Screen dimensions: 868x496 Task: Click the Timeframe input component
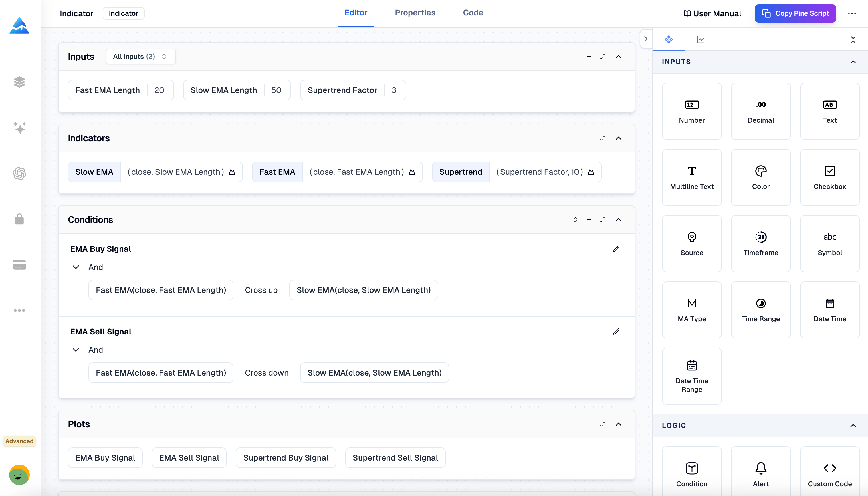point(760,243)
